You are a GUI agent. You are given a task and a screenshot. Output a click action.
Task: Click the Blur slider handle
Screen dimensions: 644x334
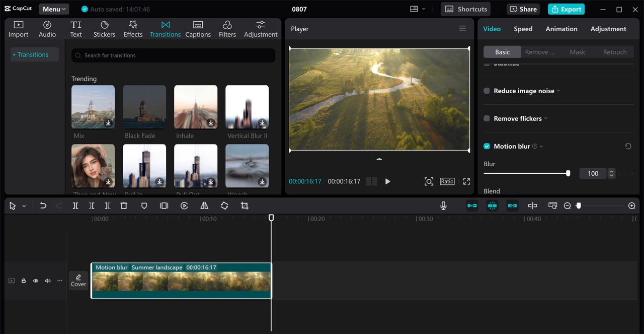pyautogui.click(x=568, y=173)
